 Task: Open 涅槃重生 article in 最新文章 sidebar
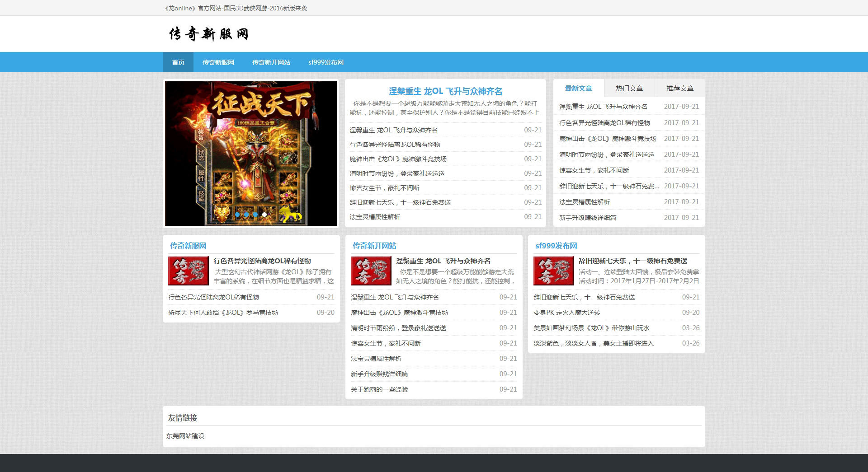tap(603, 107)
